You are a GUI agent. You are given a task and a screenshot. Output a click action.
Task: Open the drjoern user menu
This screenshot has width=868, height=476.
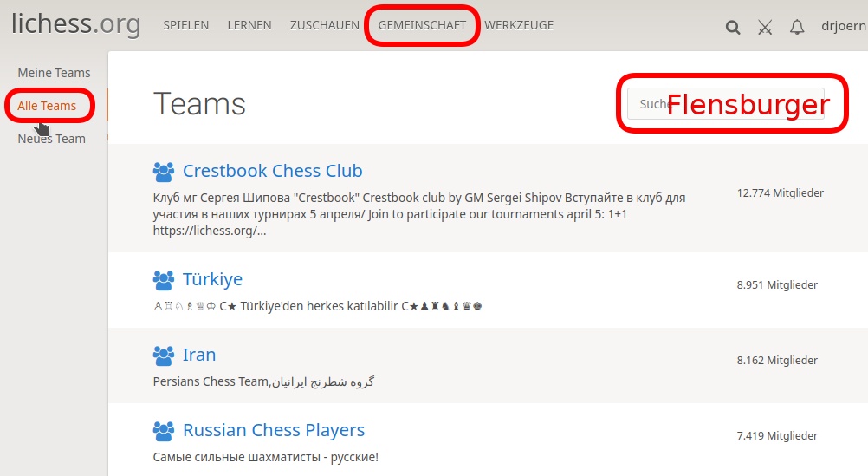(843, 26)
